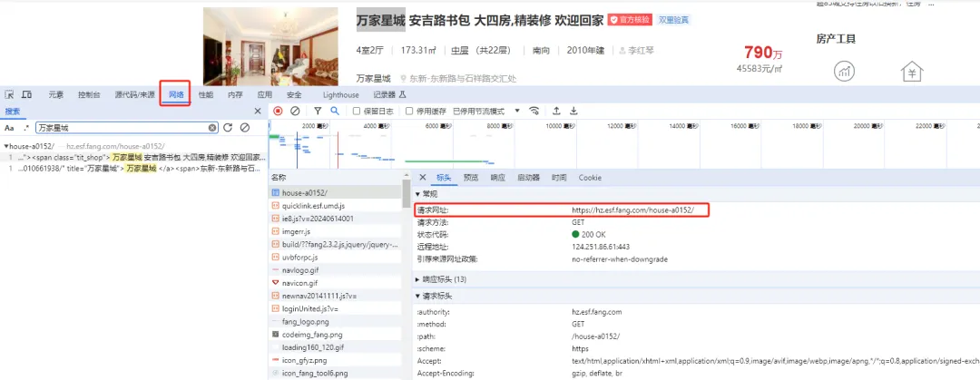Open the 启动器 details tab
This screenshot has width=980, height=380.
pyautogui.click(x=528, y=178)
